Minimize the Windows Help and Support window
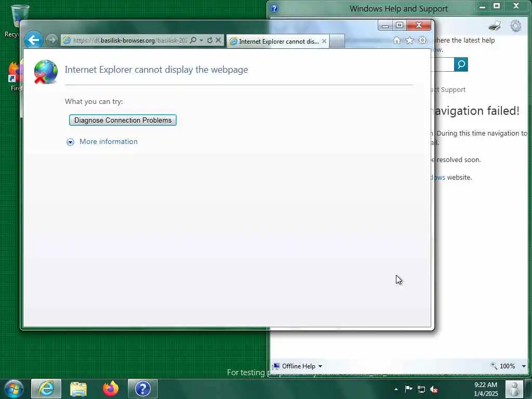This screenshot has height=399, width=532. coord(482,6)
